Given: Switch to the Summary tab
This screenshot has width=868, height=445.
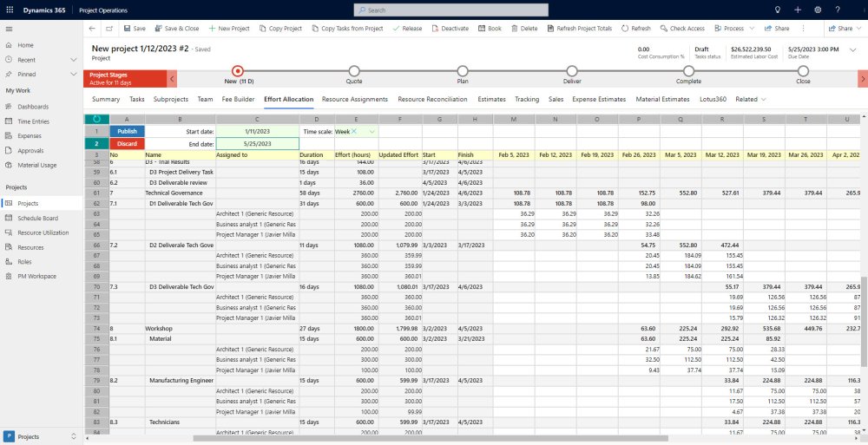Looking at the screenshot, I should tap(106, 100).
